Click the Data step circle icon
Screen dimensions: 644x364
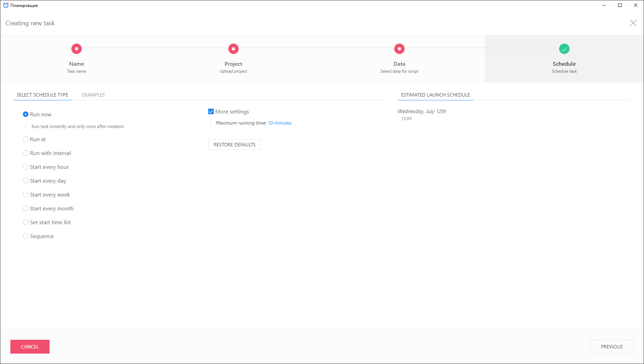coord(399,49)
